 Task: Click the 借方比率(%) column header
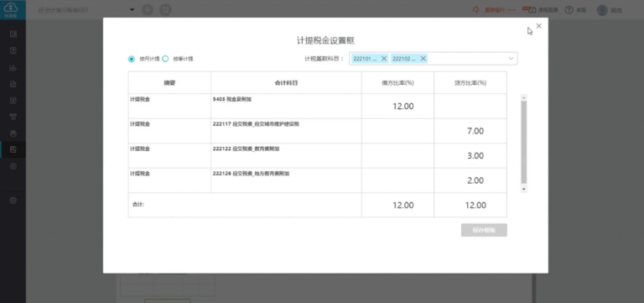tap(397, 82)
